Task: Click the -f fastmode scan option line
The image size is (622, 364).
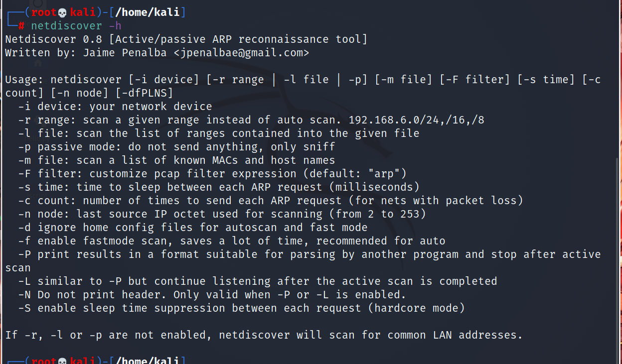Action: coord(232,241)
